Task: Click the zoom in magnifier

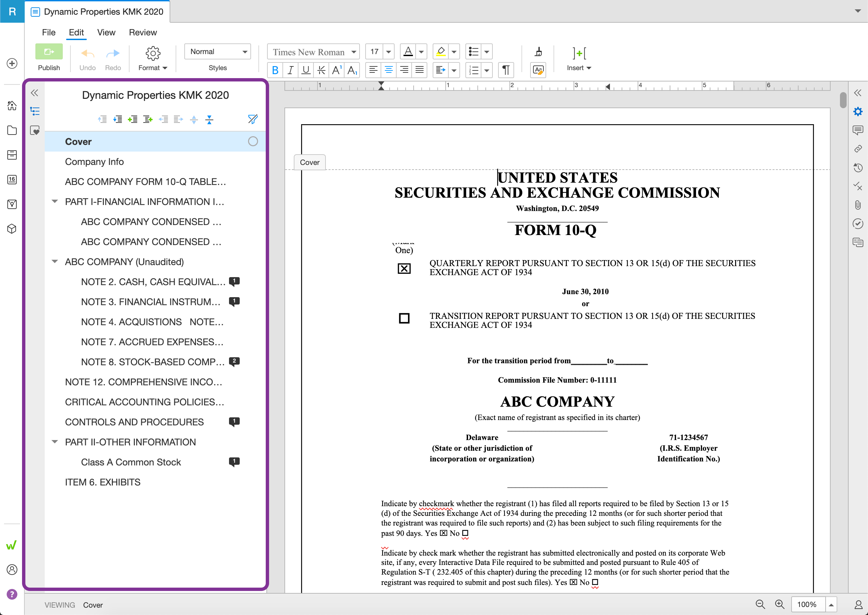Action: (780, 604)
